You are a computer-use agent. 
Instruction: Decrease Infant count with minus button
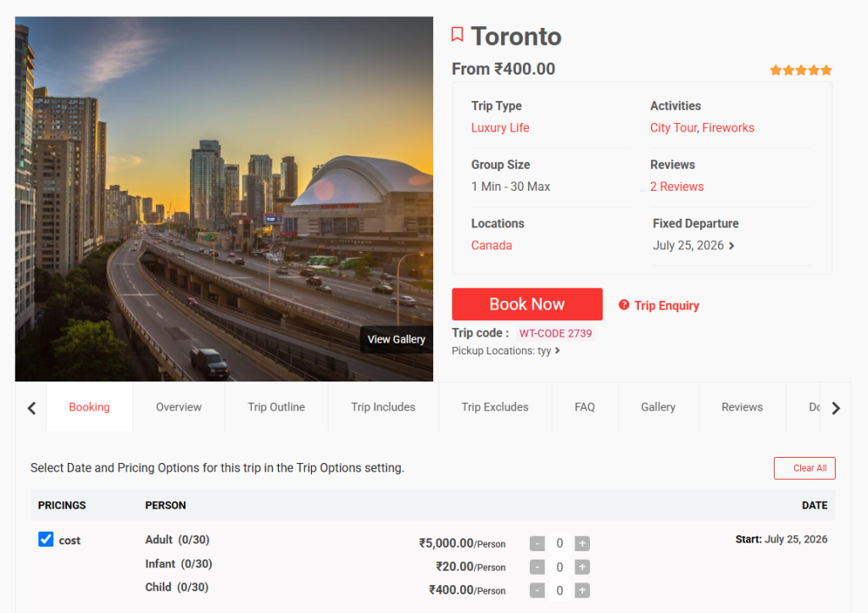pos(537,567)
